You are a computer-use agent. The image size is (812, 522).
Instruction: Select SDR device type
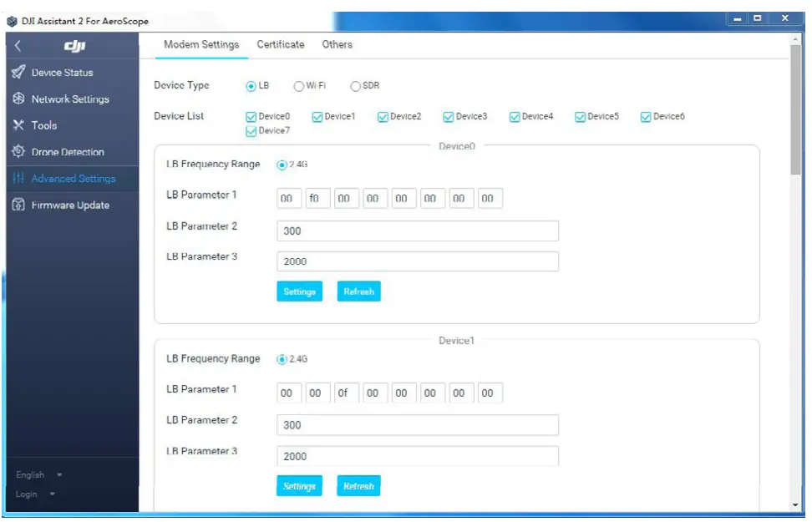tap(355, 86)
